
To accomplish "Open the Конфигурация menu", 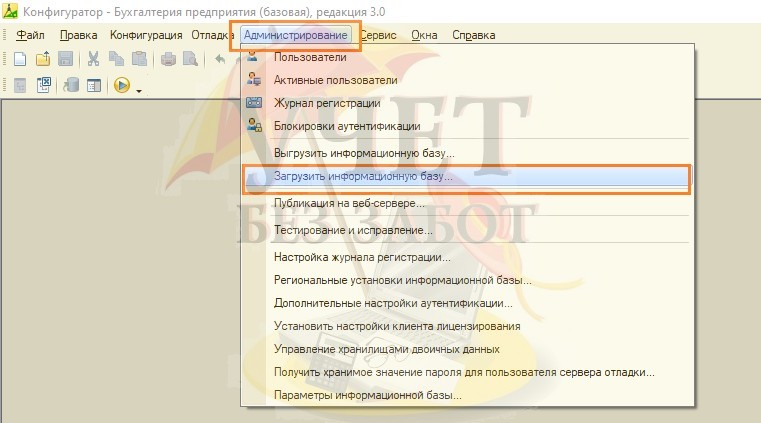I will [x=146, y=35].
